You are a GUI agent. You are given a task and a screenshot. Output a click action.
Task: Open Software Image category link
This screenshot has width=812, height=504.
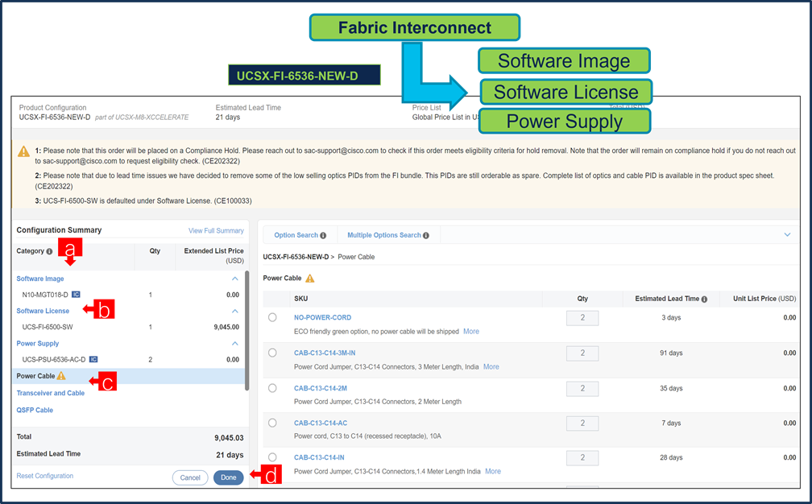pyautogui.click(x=40, y=279)
